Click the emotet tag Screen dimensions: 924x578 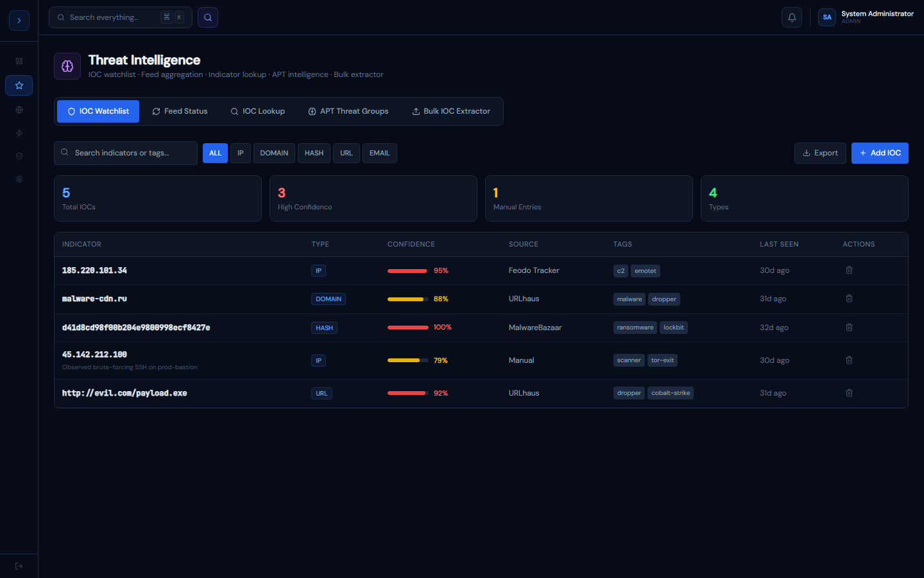(x=646, y=271)
